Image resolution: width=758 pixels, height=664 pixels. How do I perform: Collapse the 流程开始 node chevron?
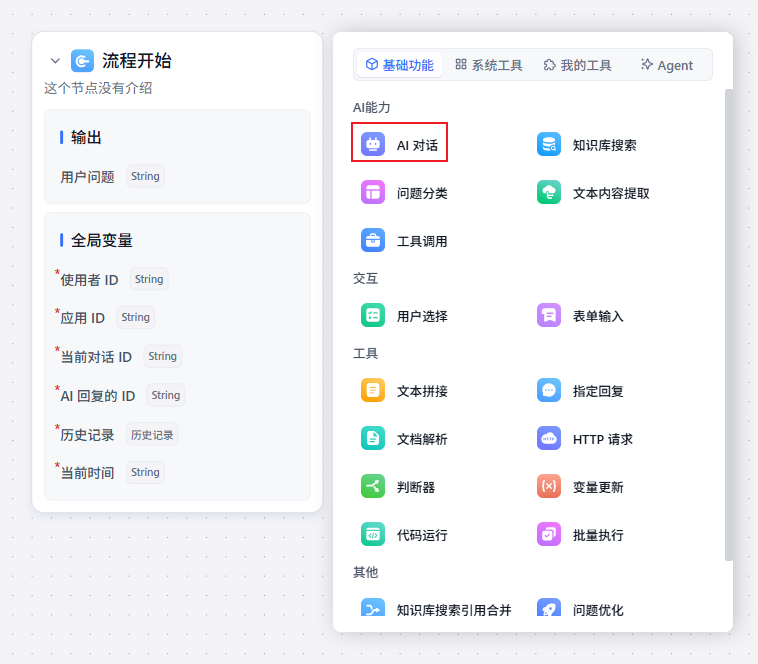55,61
